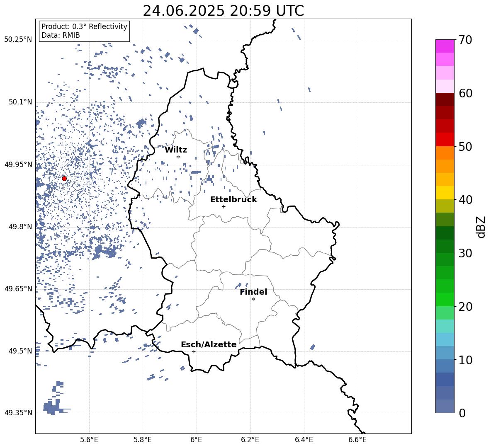
Task: Click the 49.35°N latitude label
Action: (18, 413)
